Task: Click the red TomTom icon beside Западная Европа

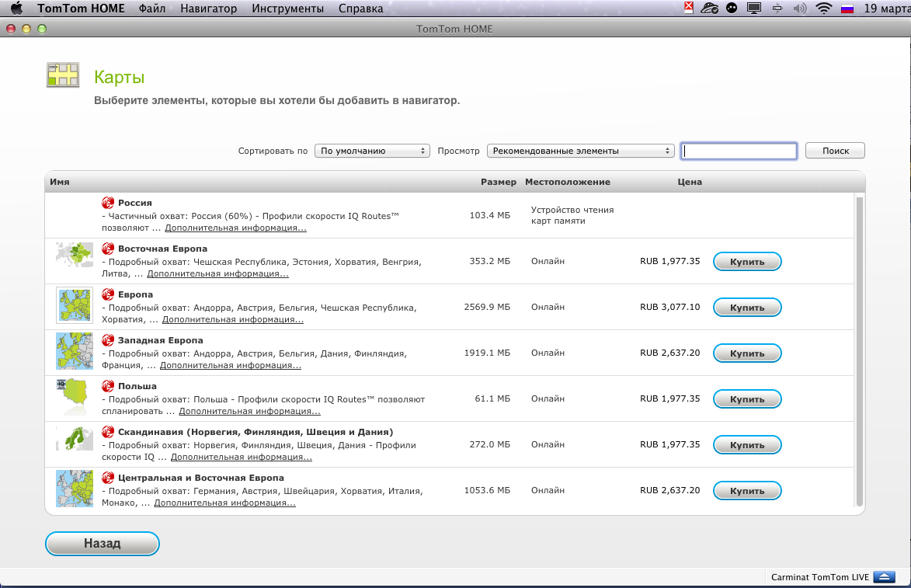Action: (x=108, y=340)
